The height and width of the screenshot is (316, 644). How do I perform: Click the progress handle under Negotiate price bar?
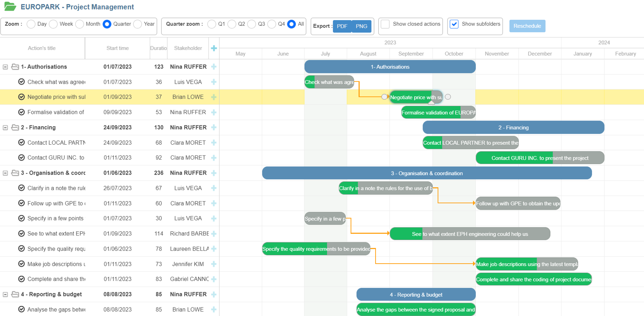pos(431,103)
